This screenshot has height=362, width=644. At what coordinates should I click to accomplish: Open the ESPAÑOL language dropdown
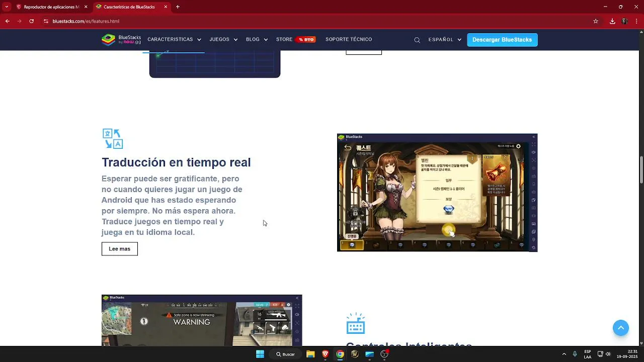pos(445,40)
